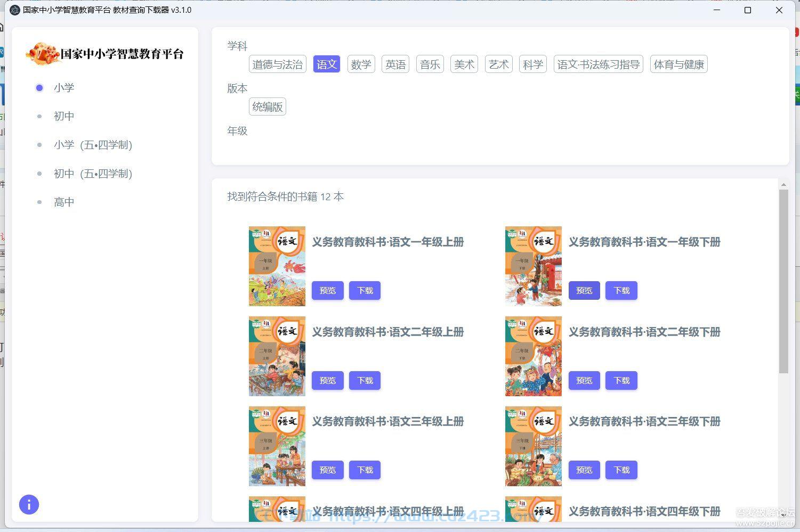800x532 pixels.
Task: Open cover thumbnail of 语文一年级上册
Action: pos(277,266)
